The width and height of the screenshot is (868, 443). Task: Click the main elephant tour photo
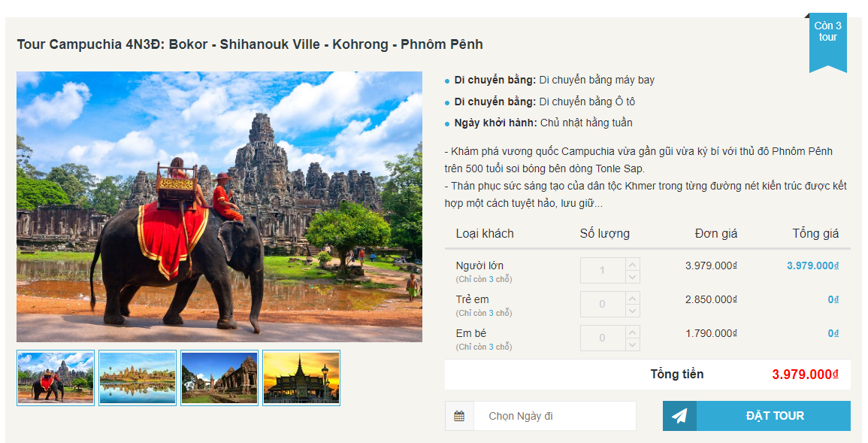coord(219,207)
